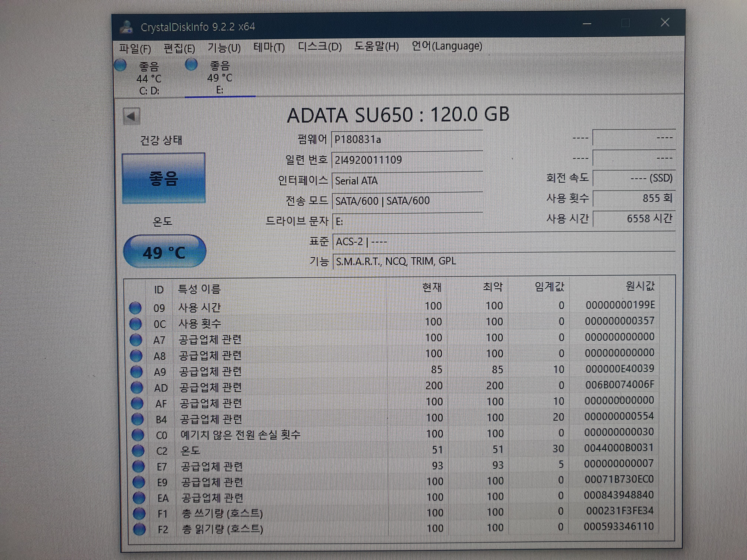Click the 특성 이름 column header

coord(199,289)
